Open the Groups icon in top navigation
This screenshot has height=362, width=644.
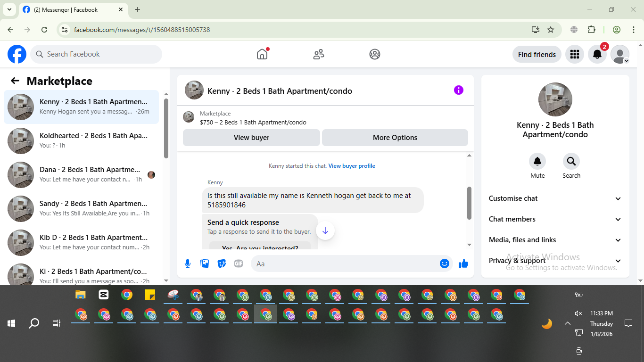pyautogui.click(x=375, y=54)
